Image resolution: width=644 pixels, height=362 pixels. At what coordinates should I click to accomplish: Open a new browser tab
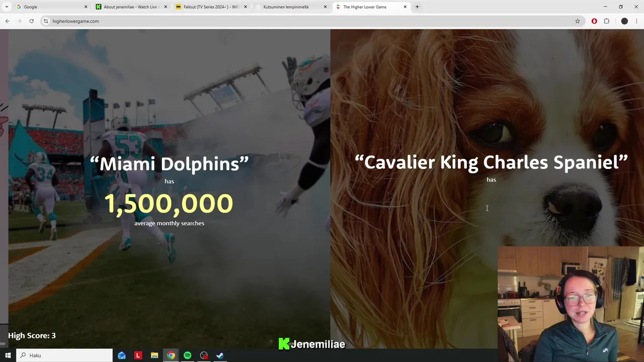click(x=417, y=7)
